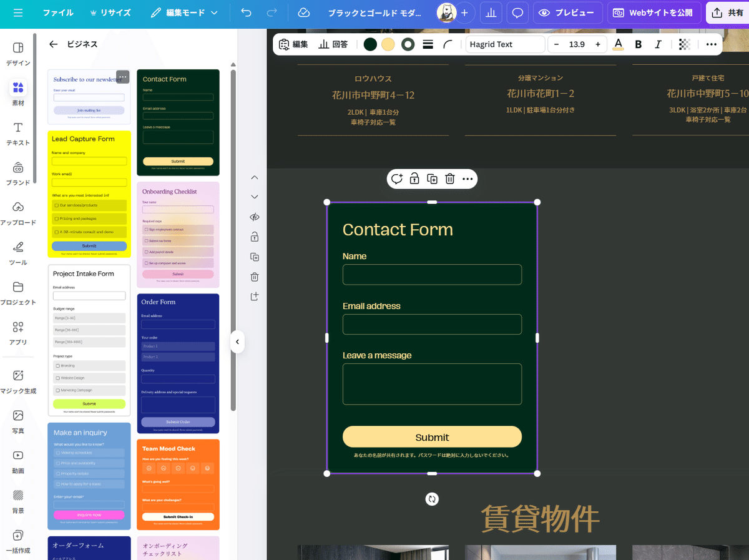Click the rotate handle below the form
749x560 pixels.
click(x=432, y=499)
